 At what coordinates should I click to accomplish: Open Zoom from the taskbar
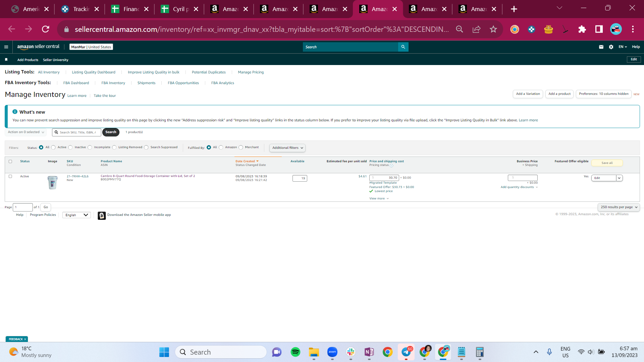click(332, 352)
